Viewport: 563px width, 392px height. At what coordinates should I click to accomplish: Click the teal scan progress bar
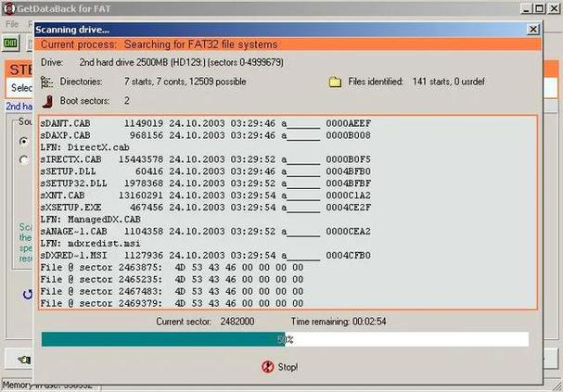coord(285,339)
